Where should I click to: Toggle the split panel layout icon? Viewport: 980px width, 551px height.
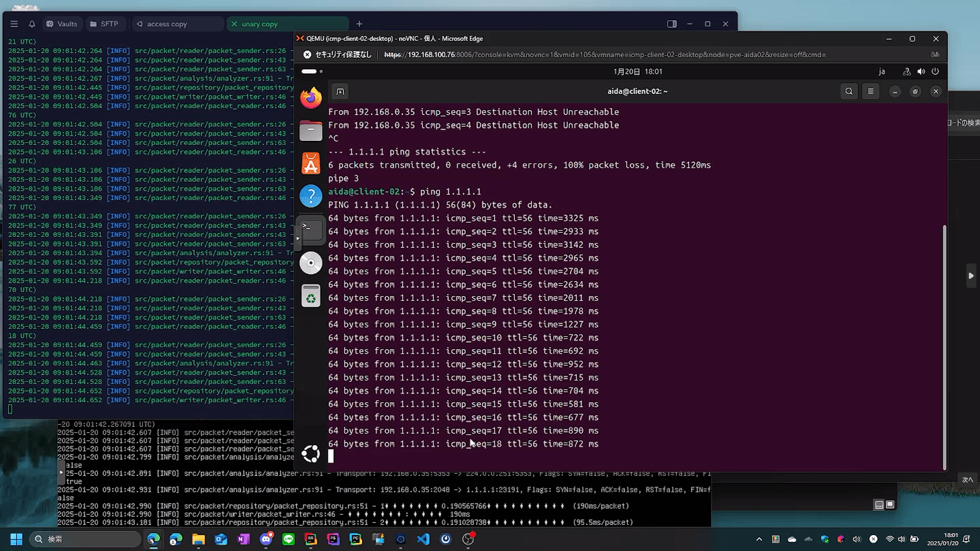coord(672,24)
